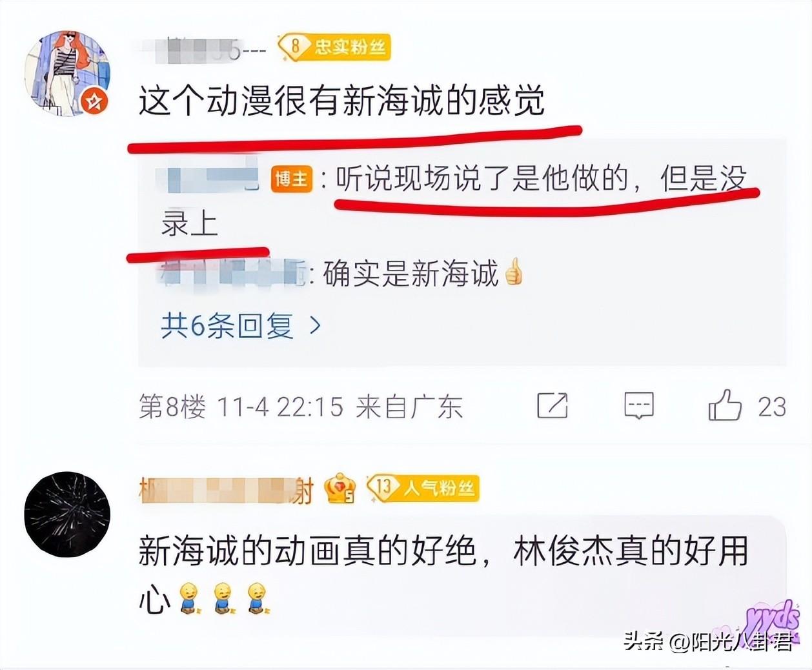Tap the comment 新海诚的动画真的好绝

pyautogui.click(x=307, y=552)
